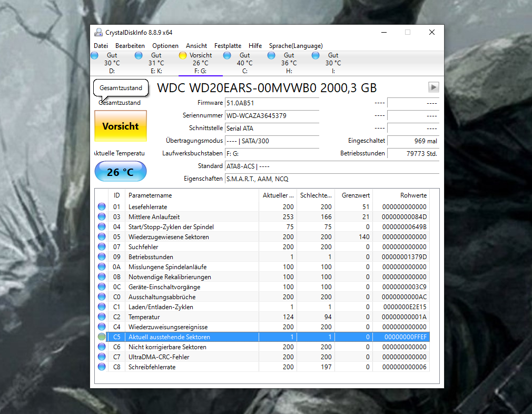This screenshot has height=414, width=532.
Task: Close the CrystalDiskInfo window
Action: [x=431, y=32]
